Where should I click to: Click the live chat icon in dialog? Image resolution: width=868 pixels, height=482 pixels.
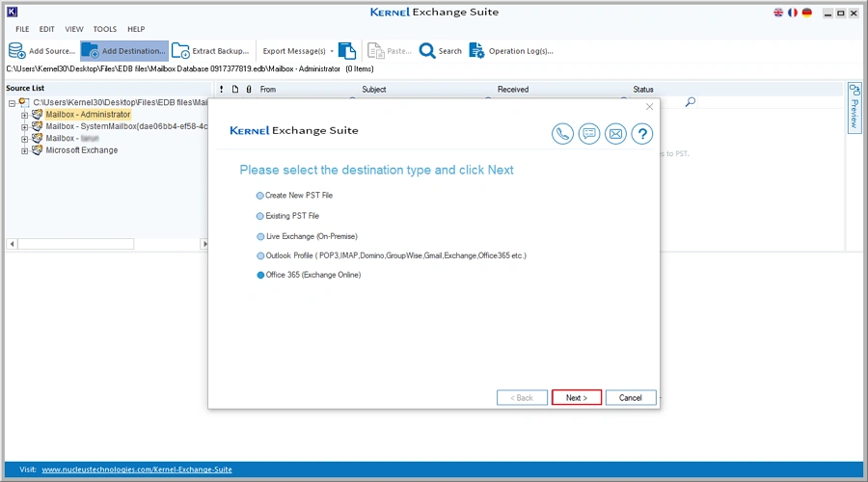point(589,133)
